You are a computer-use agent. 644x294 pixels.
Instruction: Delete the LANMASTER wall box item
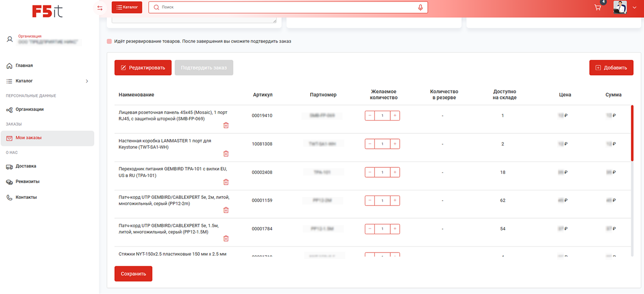226,154
